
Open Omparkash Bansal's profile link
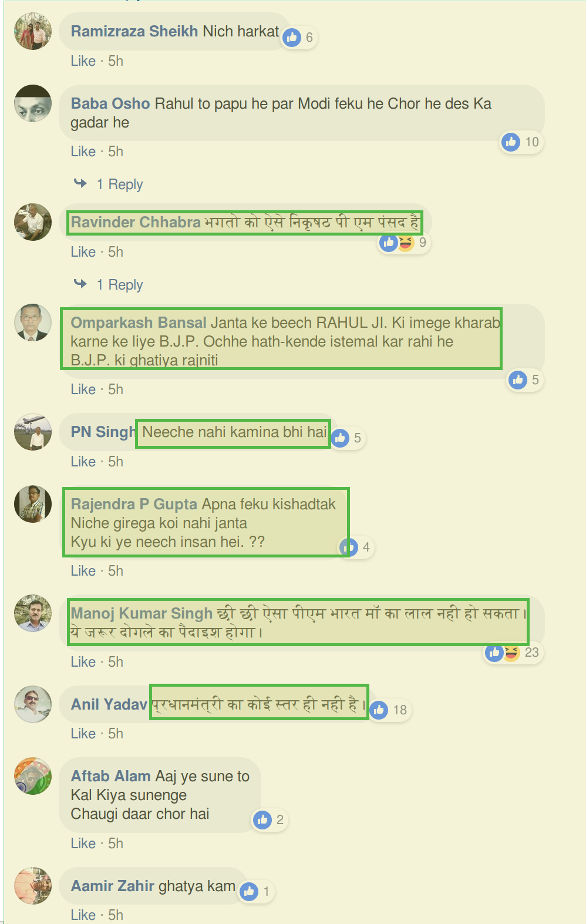point(139,322)
